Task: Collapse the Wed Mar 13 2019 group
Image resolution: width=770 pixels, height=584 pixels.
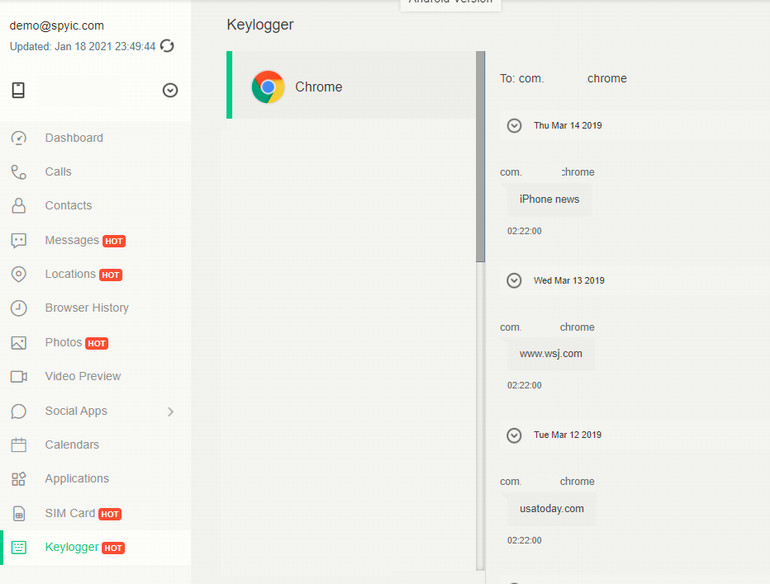Action: (514, 280)
